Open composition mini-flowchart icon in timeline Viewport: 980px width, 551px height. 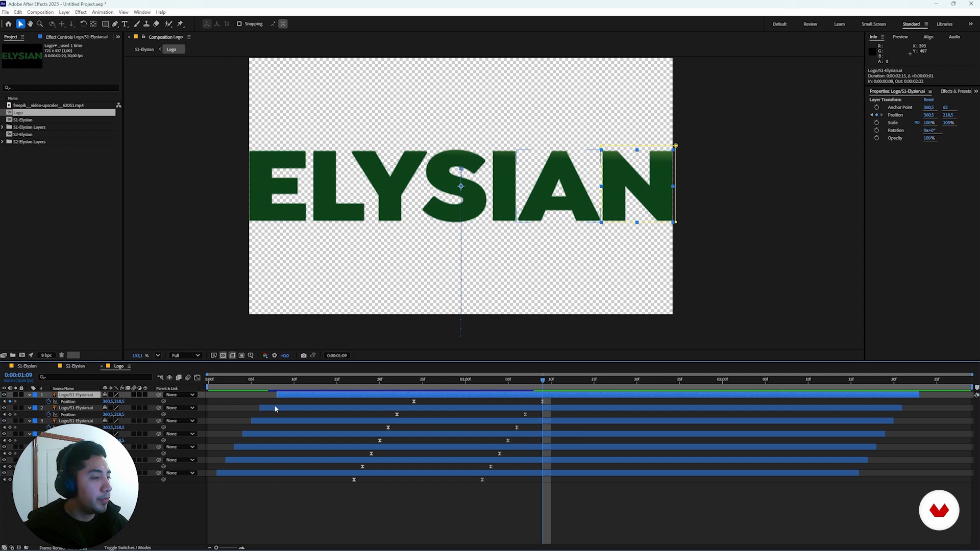(160, 378)
